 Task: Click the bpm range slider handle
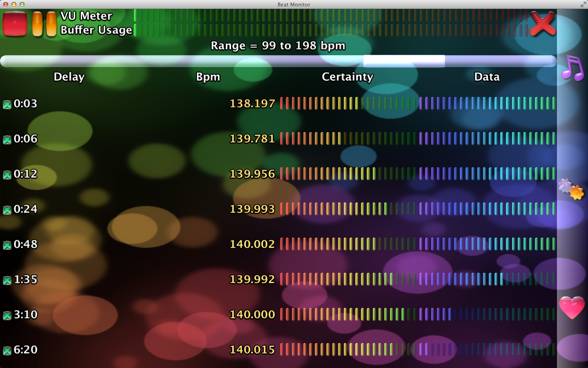pyautogui.click(x=404, y=61)
